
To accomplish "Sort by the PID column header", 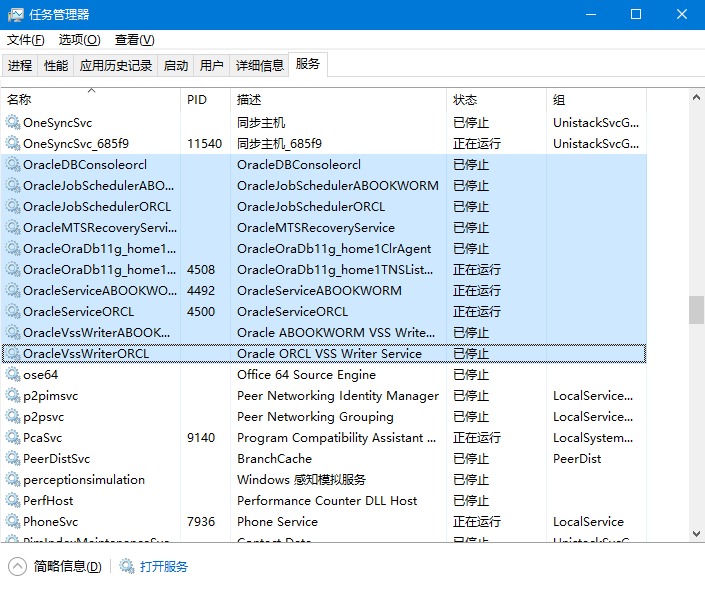I will tap(205, 99).
